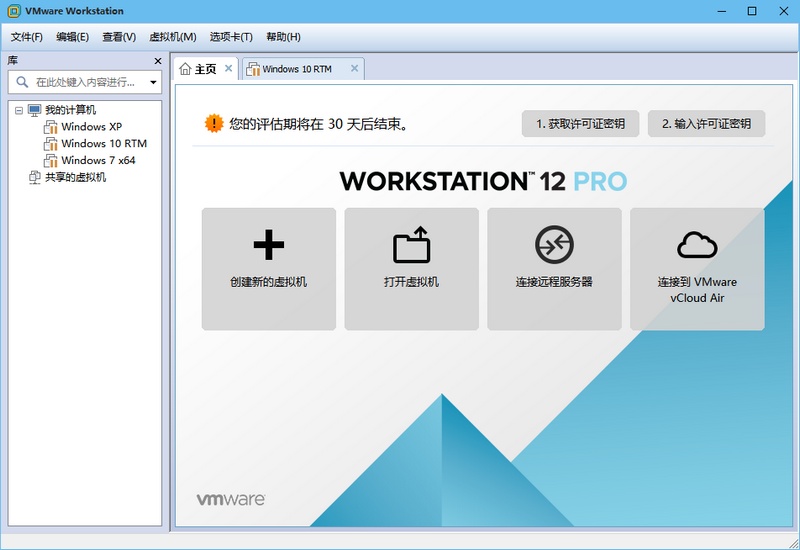
Task: Open the 文件(F) menu
Action: 27,37
